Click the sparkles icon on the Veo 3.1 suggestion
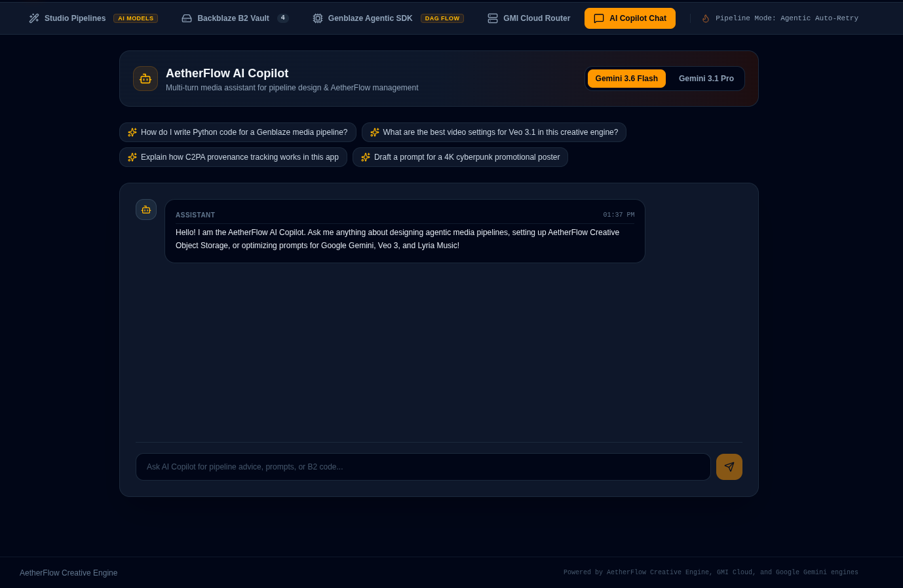The width and height of the screenshot is (903, 588). [x=375, y=132]
